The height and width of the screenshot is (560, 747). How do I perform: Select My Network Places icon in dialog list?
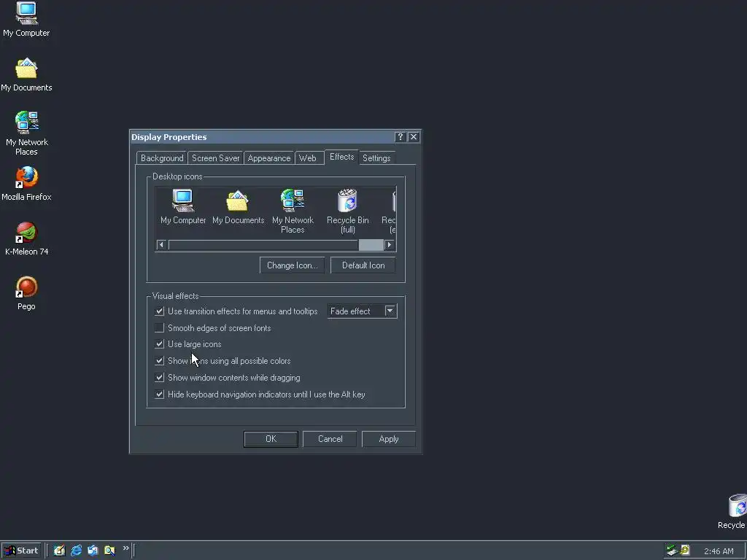tap(293, 211)
